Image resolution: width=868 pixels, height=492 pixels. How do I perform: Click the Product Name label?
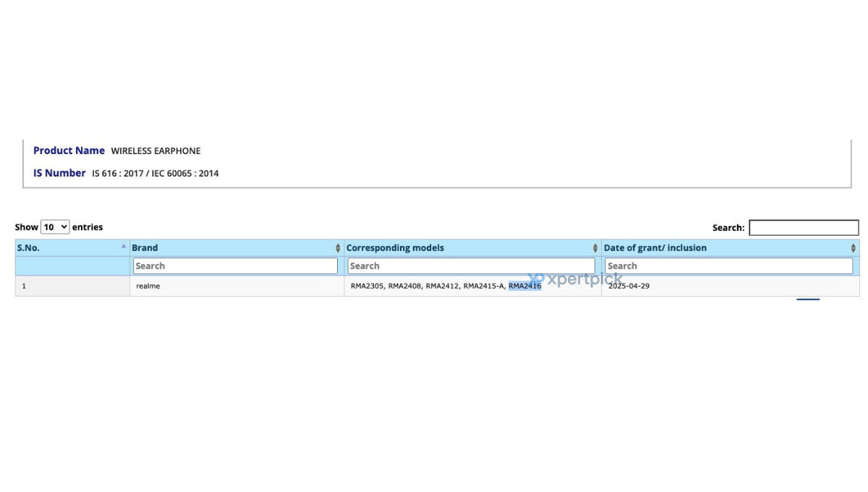click(69, 150)
